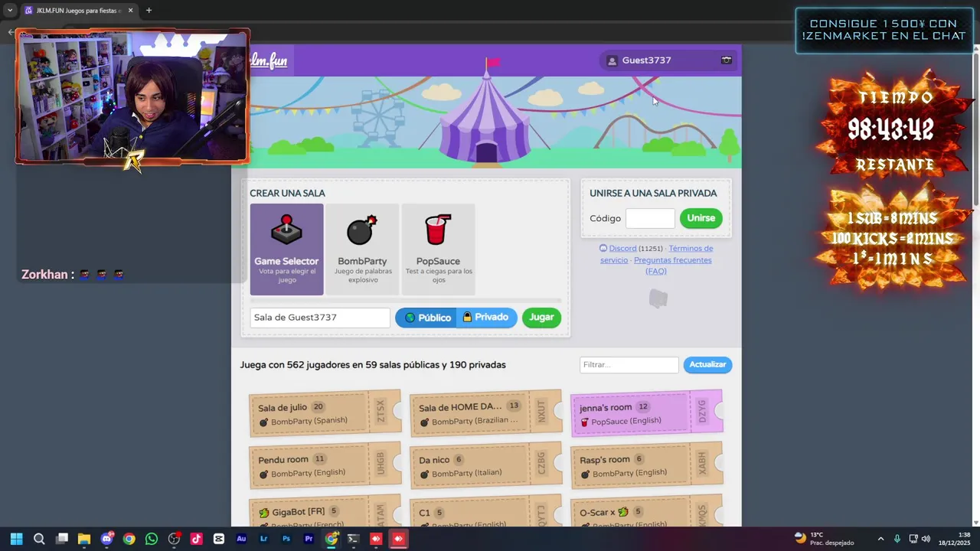Open WhatsApp from the taskbar
The image size is (980, 551).
(152, 539)
